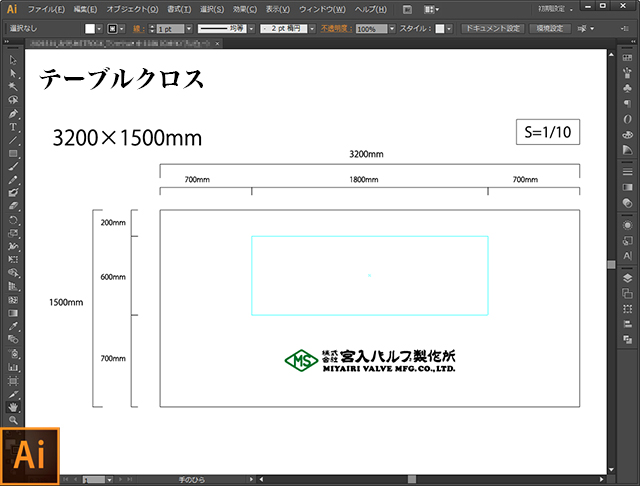Select the Magic Wand tool
This screenshot has width=640, height=486.
[13, 87]
